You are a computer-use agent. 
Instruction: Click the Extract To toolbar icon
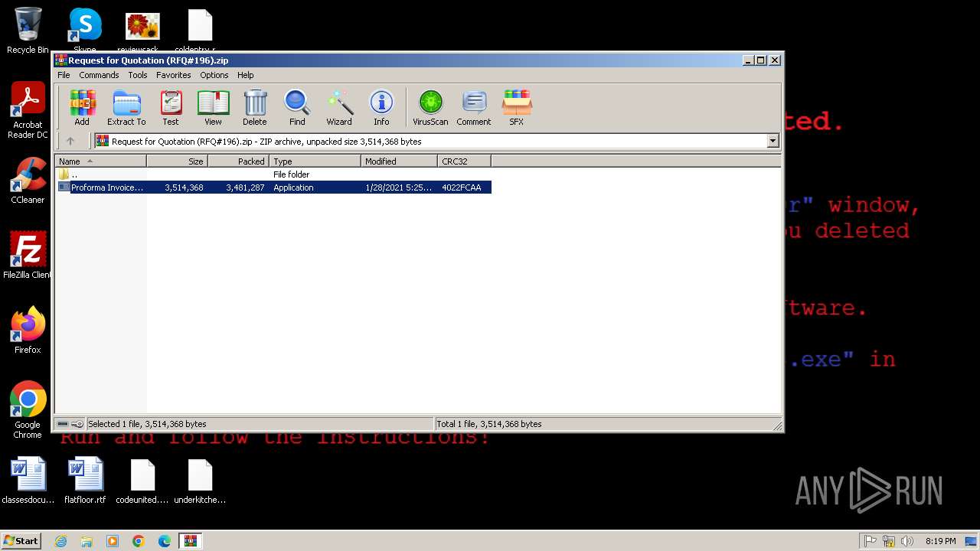[126, 107]
